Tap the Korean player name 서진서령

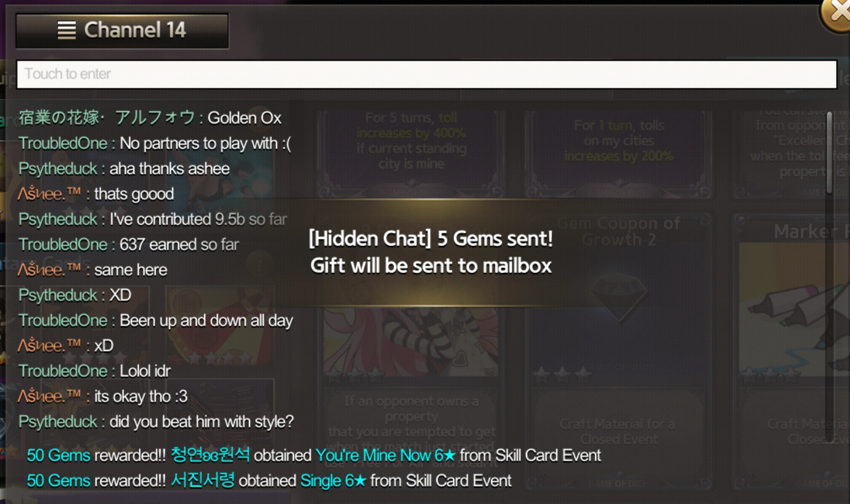202,480
